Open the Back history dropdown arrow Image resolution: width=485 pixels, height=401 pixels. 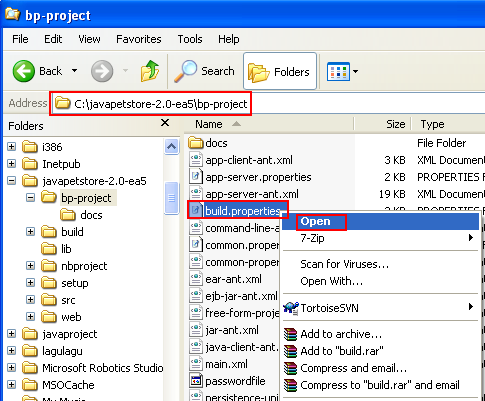[75, 71]
